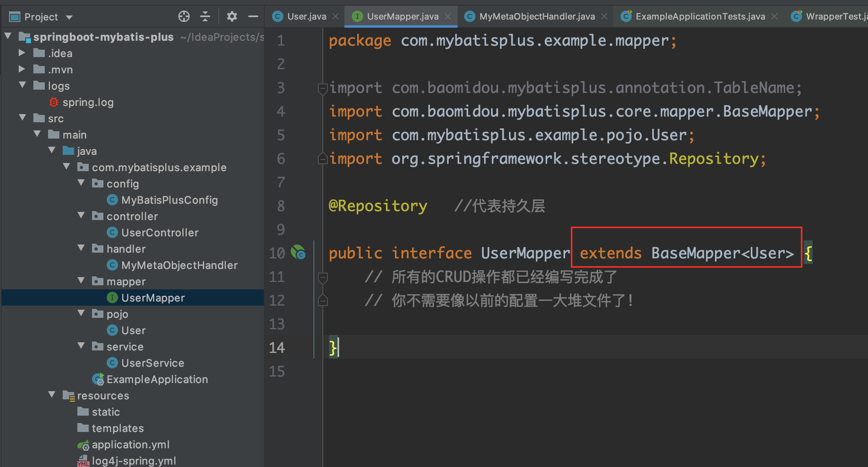Click the BaseMapper<User> type in code
The width and height of the screenshot is (868, 467).
(723, 253)
